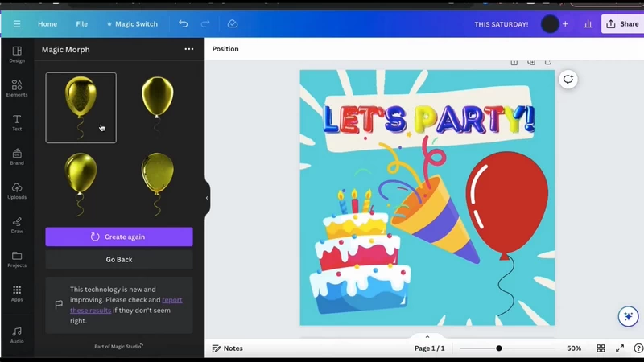Screen dimensions: 644x362
Task: Open the Apps sidebar icon
Action: [17, 294]
